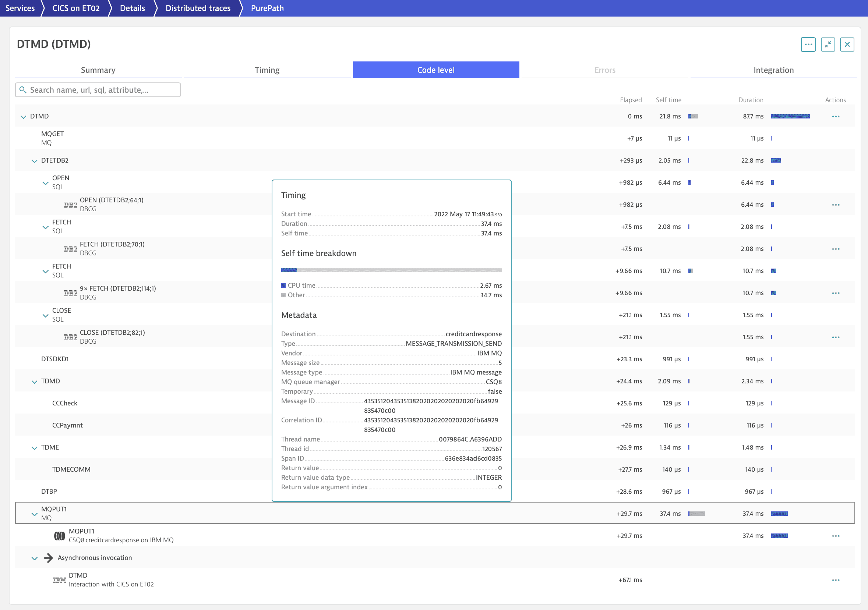Open actions menu for MQPUT1 CSQ8.creditcardresponse row
This screenshot has width=868, height=610.
(x=836, y=536)
